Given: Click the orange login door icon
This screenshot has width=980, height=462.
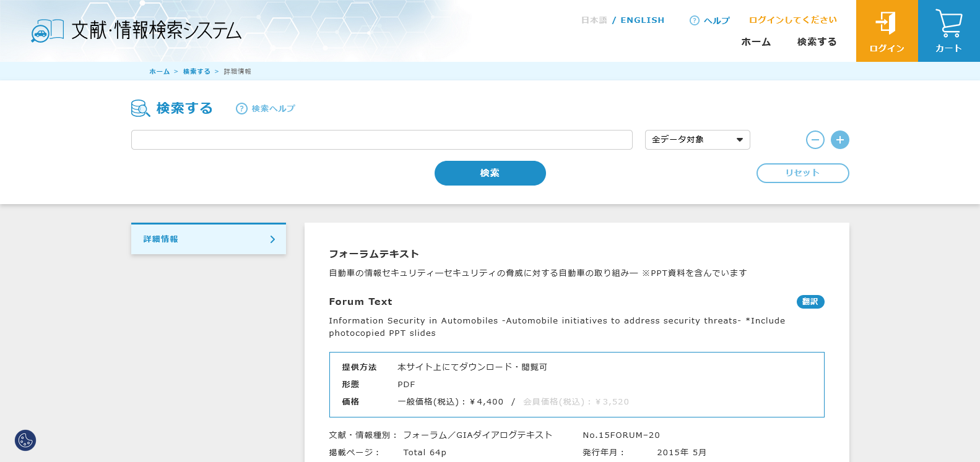Looking at the screenshot, I should [886, 24].
